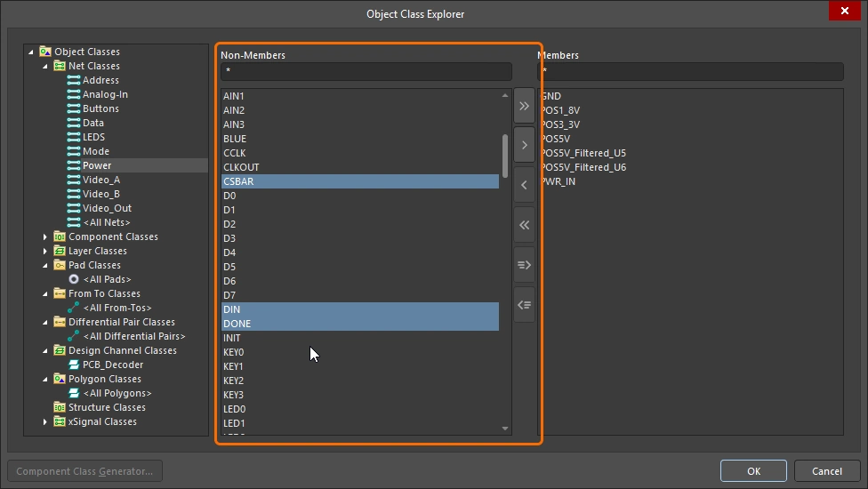Expand the xSignal Classes node
The image size is (868, 489).
pos(45,421)
